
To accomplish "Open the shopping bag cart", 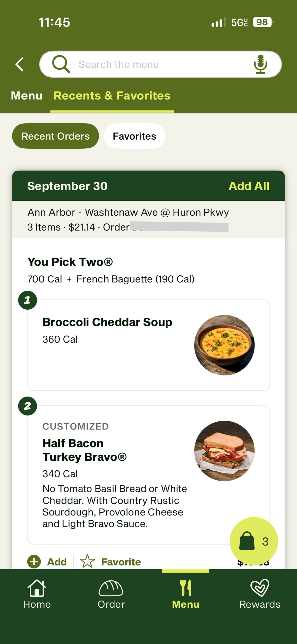I will (253, 541).
